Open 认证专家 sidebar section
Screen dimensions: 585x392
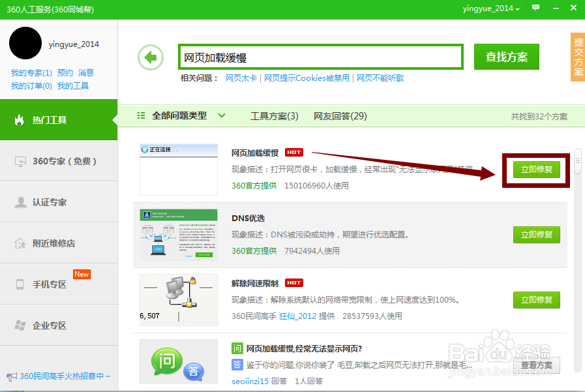pos(59,202)
